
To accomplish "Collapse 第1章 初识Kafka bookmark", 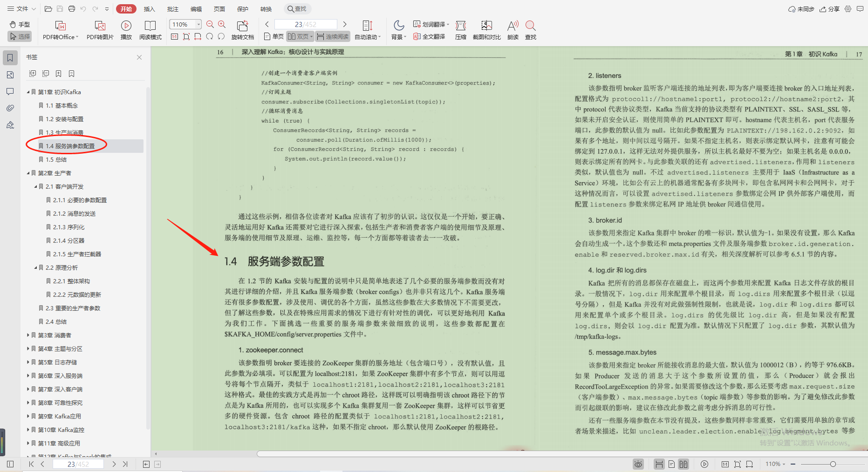I will (28, 92).
